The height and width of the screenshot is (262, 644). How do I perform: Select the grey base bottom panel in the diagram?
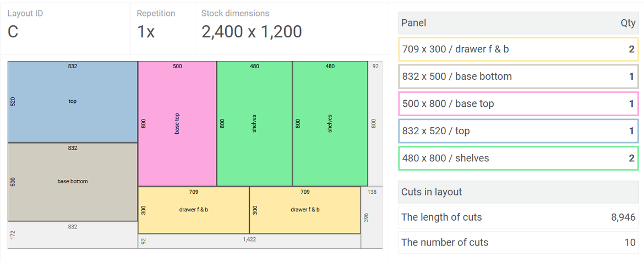click(72, 182)
